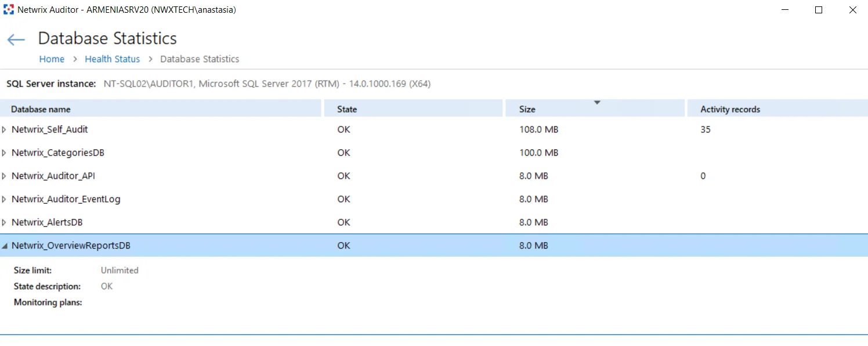This screenshot has width=868, height=346.
Task: Open the Home breadcrumb link
Action: (52, 59)
